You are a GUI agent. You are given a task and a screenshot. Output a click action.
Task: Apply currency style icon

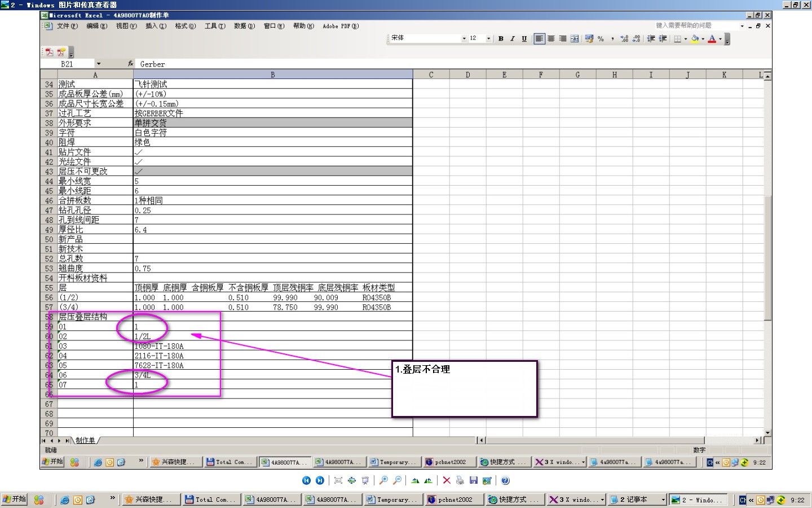point(589,38)
